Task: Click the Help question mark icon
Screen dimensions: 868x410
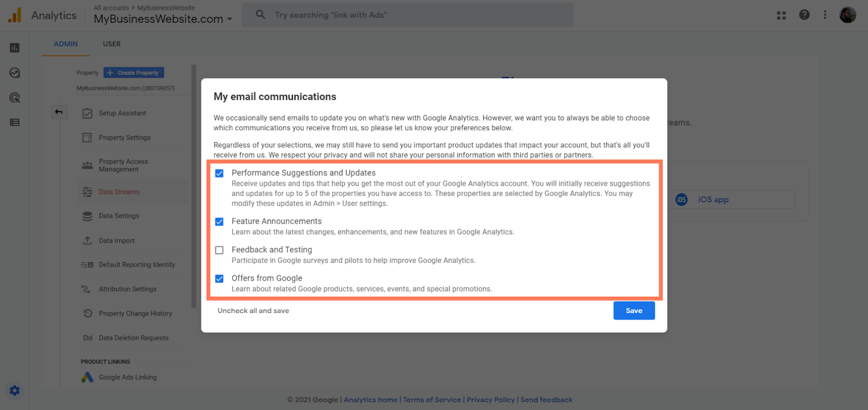Action: click(804, 15)
